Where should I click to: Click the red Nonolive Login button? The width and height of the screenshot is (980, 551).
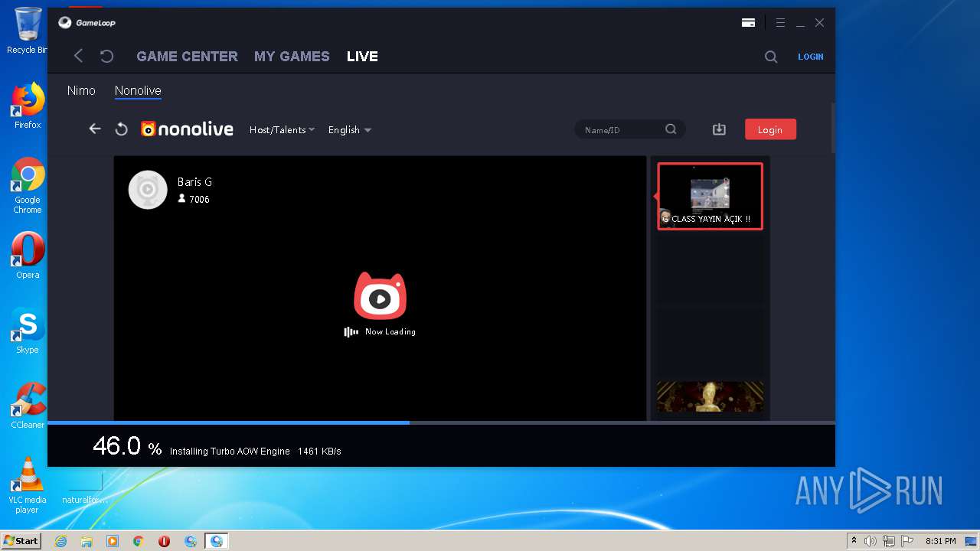click(x=770, y=129)
